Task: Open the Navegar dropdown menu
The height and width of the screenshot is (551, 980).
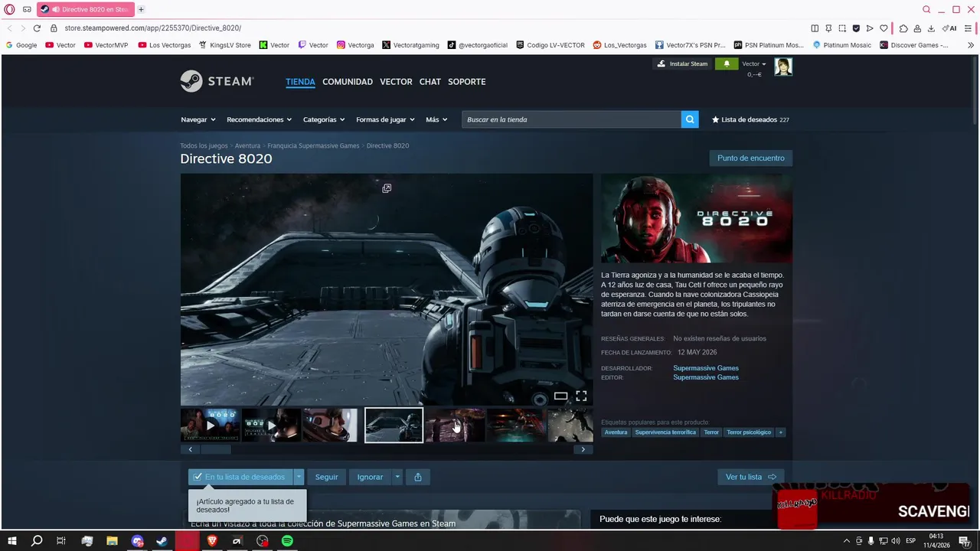Action: pyautogui.click(x=198, y=119)
